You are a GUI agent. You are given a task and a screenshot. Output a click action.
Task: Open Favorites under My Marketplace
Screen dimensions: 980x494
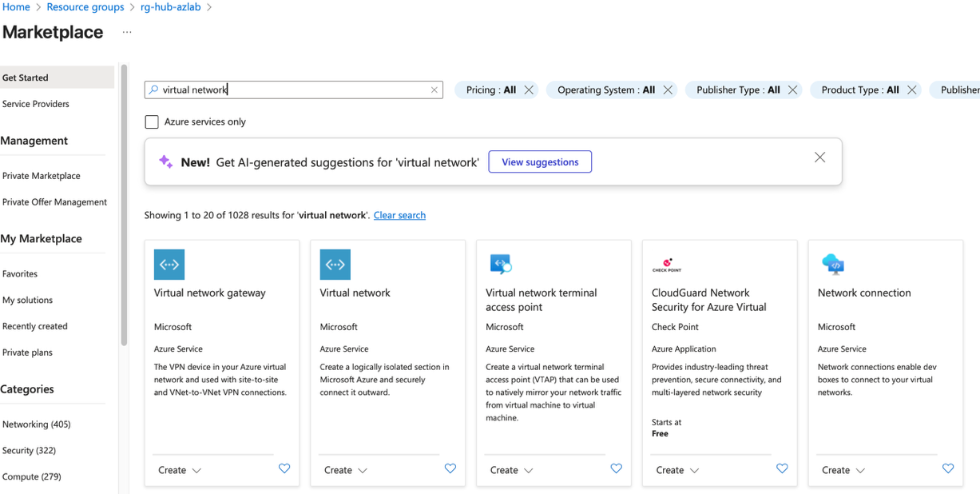[x=20, y=273]
